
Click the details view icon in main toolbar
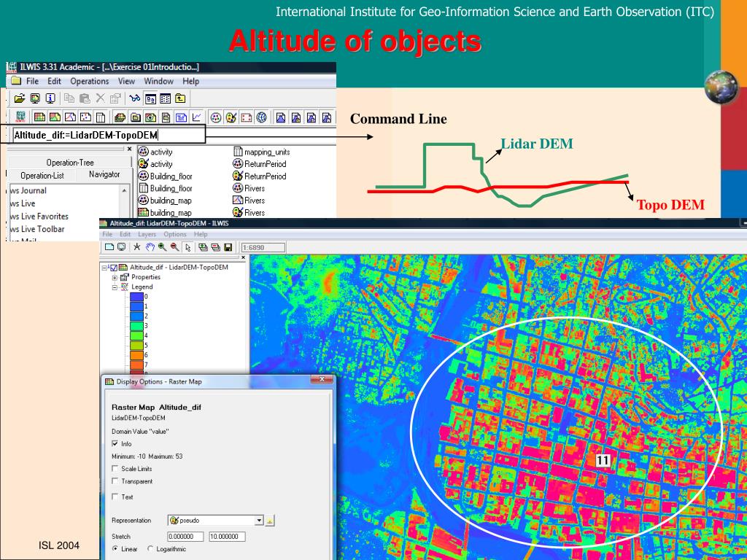pos(166,98)
